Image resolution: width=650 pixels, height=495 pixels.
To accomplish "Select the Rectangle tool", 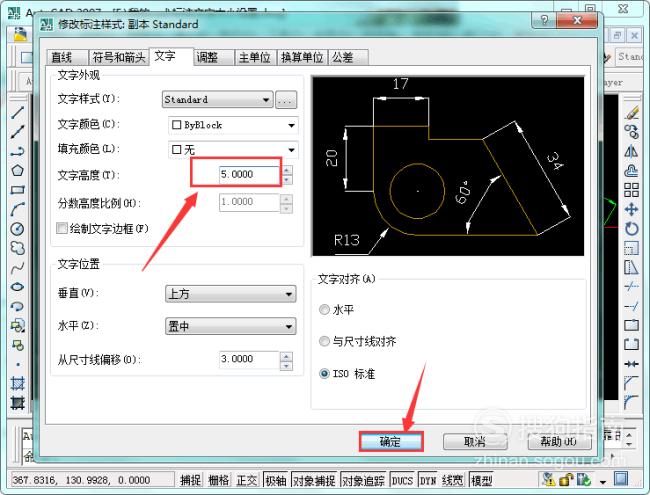I will (17, 190).
